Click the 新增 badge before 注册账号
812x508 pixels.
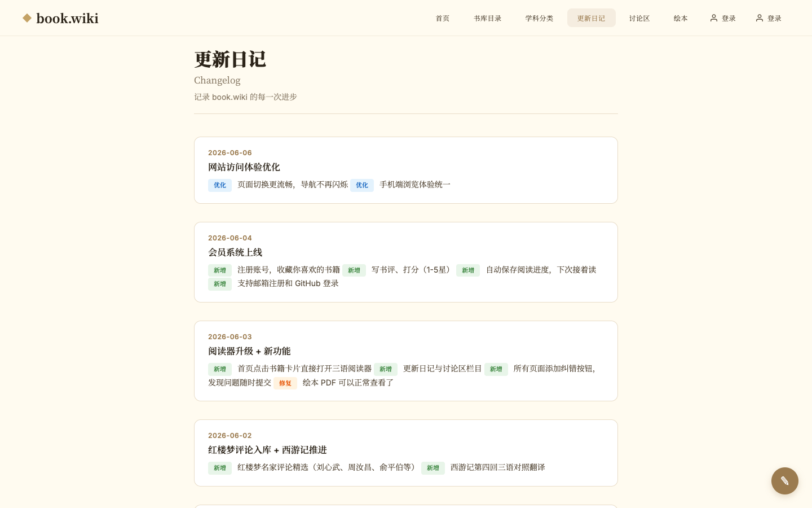click(x=220, y=270)
